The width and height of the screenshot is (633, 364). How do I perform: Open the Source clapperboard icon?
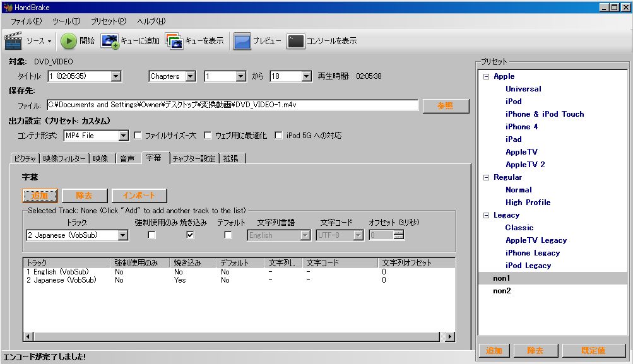click(13, 41)
